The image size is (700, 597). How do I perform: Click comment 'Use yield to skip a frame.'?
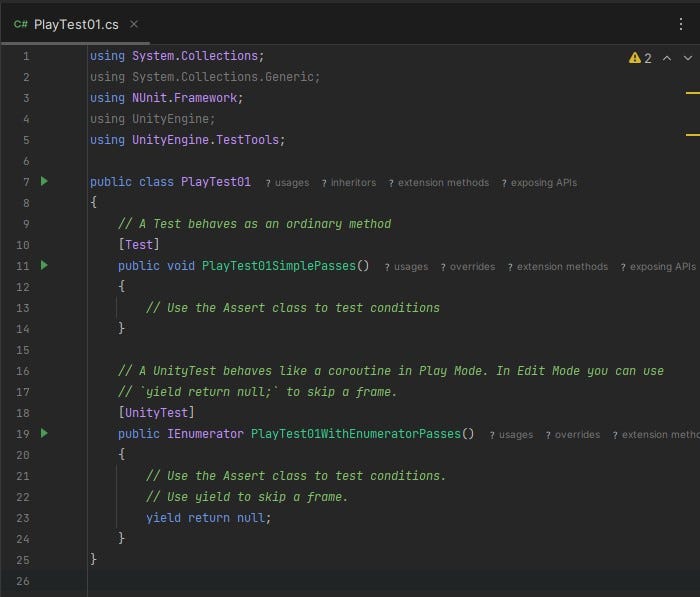(247, 497)
